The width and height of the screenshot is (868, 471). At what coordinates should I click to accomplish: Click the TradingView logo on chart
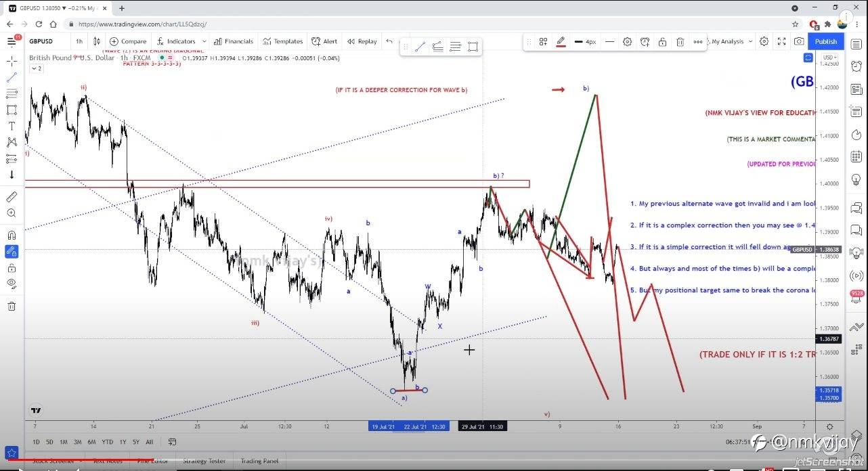click(x=36, y=410)
